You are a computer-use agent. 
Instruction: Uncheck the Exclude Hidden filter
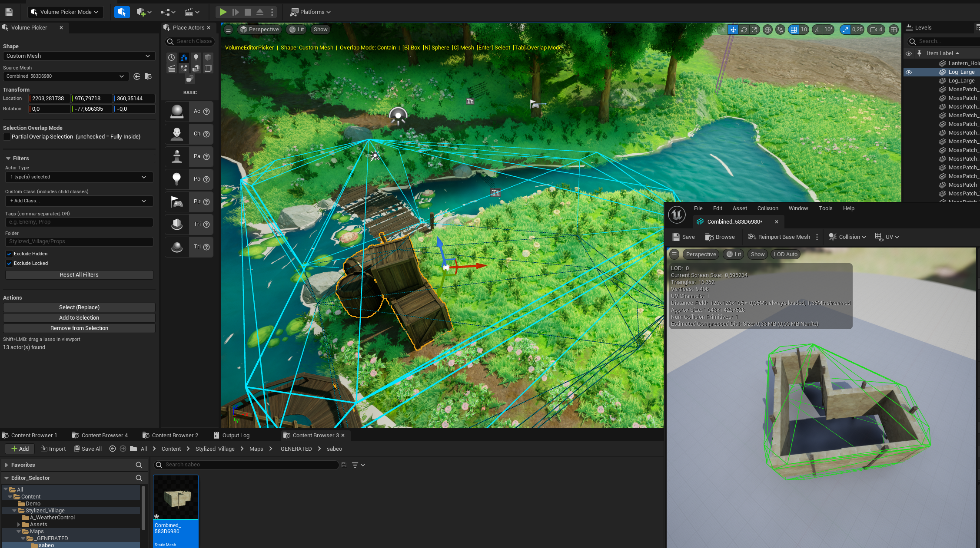tap(9, 254)
